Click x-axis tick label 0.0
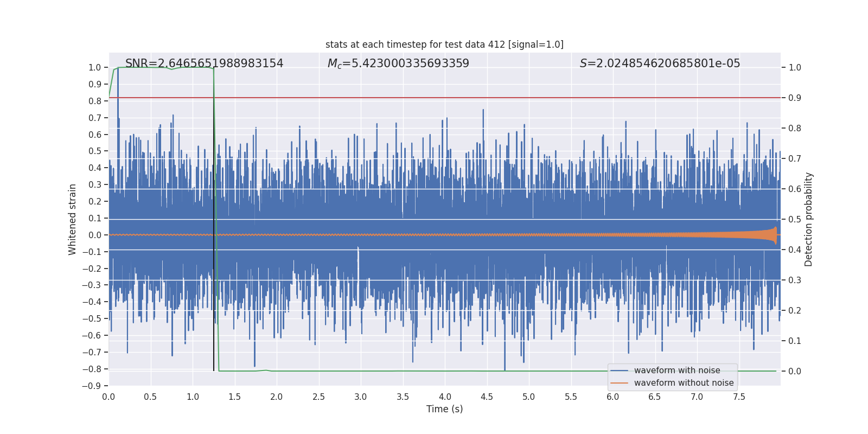 108,397
